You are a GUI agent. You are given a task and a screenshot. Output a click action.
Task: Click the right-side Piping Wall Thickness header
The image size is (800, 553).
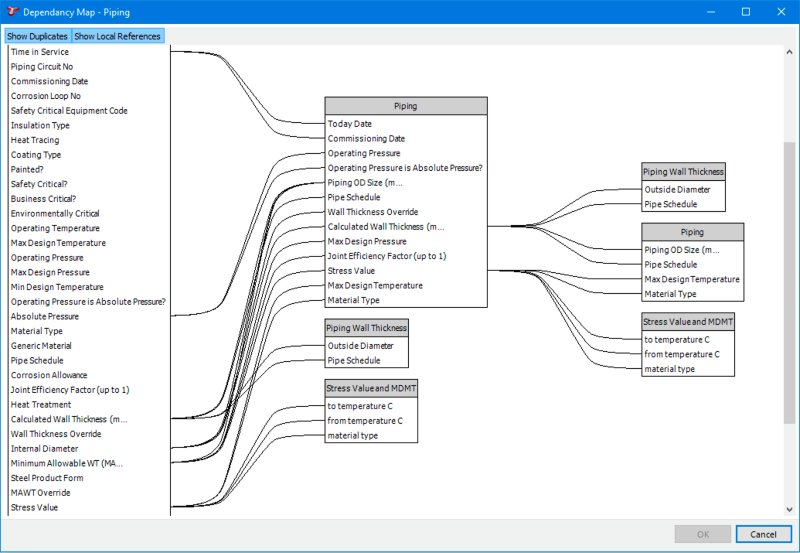point(682,172)
